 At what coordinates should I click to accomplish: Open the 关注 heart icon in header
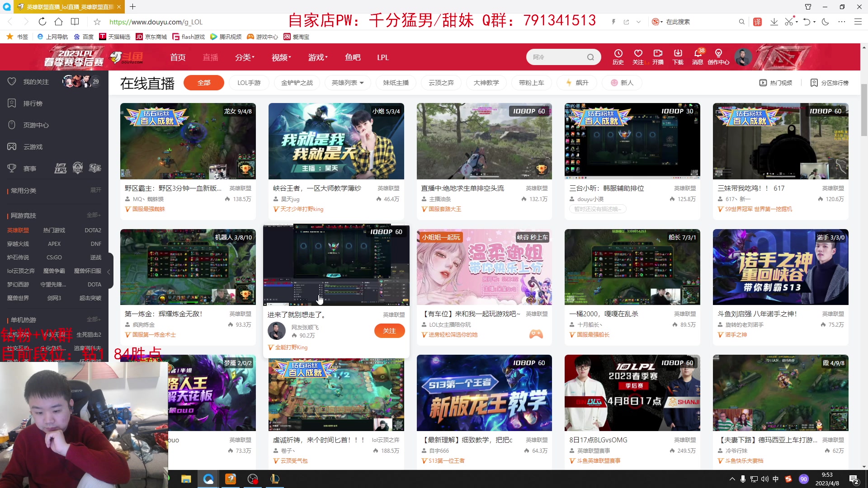pos(638,57)
